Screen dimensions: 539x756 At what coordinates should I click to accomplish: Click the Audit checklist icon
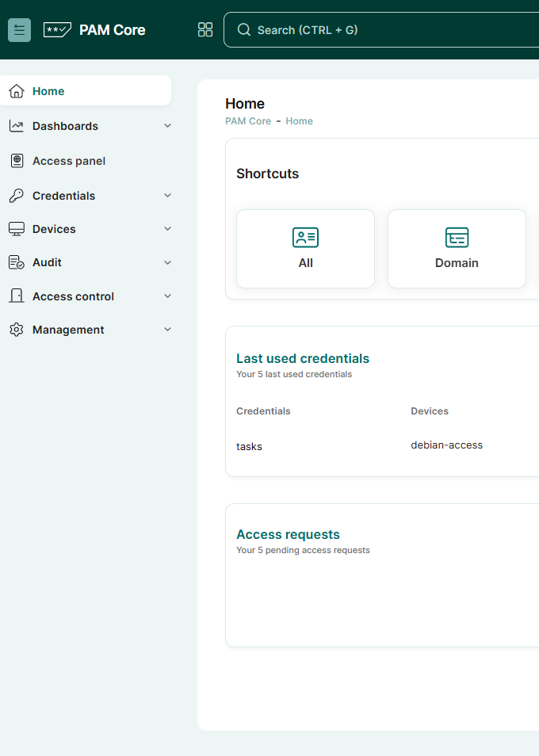click(17, 262)
